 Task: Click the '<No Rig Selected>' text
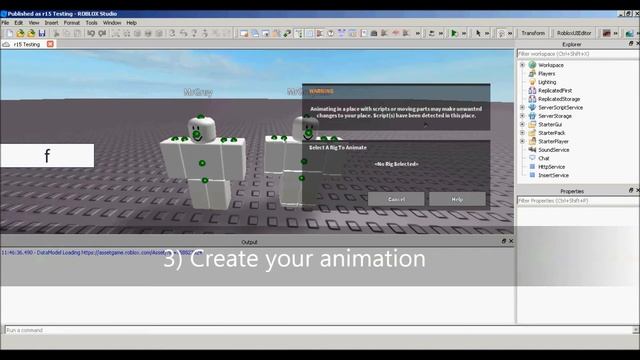396,164
